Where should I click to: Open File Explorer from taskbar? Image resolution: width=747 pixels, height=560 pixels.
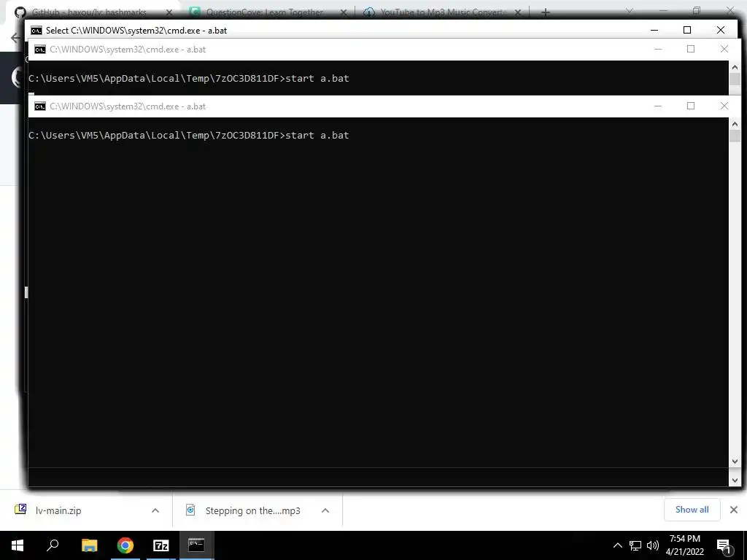89,545
